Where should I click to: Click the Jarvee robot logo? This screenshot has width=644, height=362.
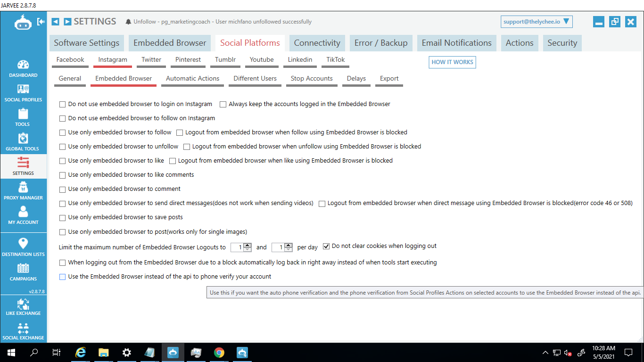(x=23, y=22)
